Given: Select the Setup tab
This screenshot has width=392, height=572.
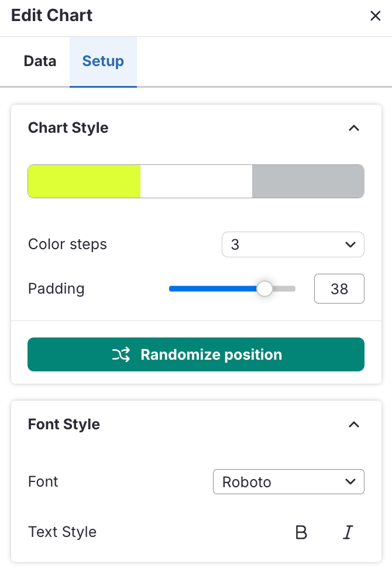Looking at the screenshot, I should click(x=103, y=61).
